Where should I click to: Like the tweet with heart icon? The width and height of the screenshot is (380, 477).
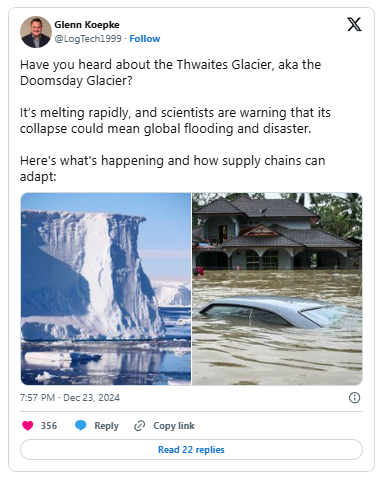tap(28, 426)
